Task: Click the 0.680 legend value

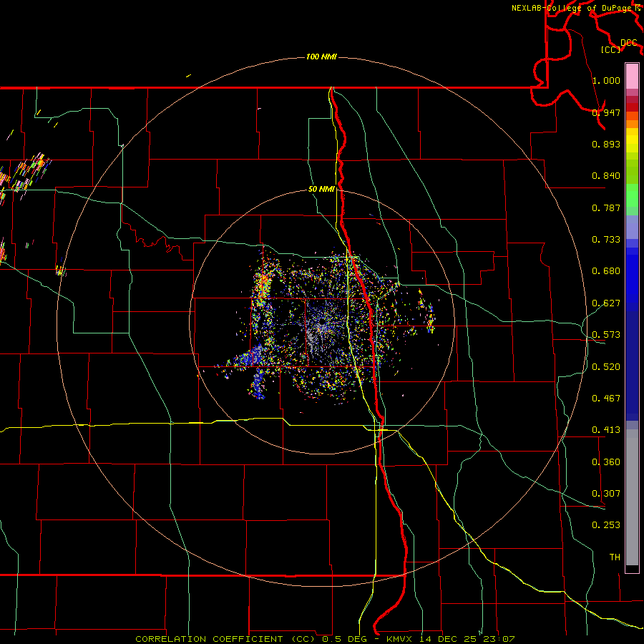Action: [606, 271]
